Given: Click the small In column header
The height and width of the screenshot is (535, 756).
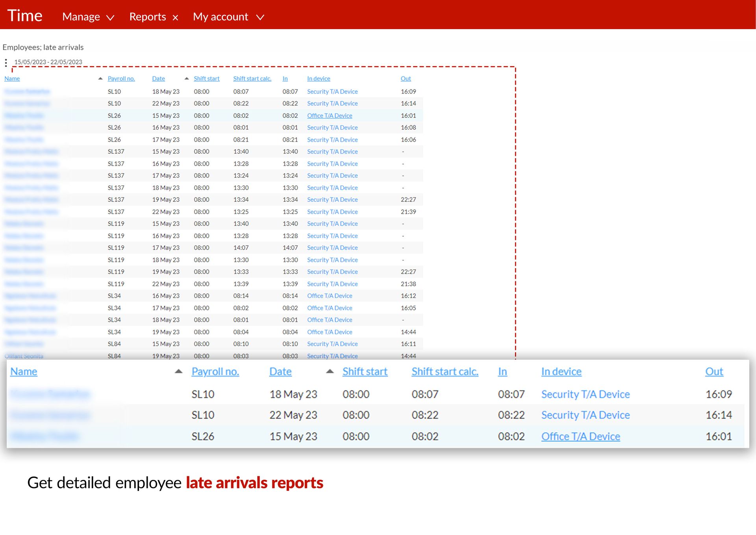Looking at the screenshot, I should (285, 78).
